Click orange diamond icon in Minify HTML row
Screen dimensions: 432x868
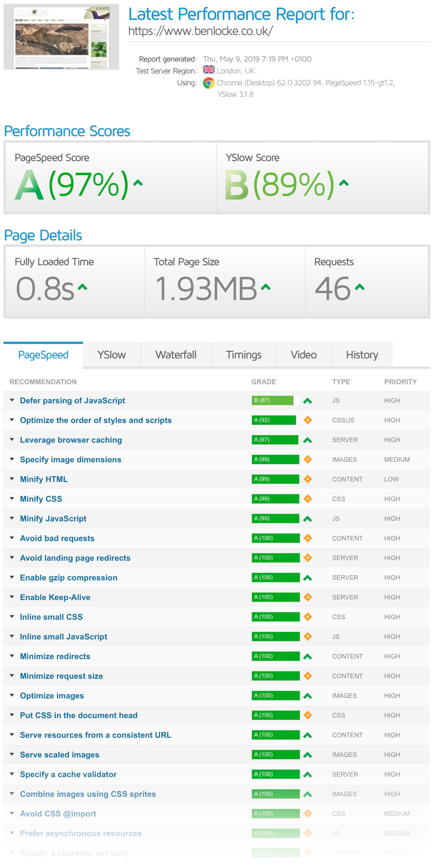coord(307,479)
